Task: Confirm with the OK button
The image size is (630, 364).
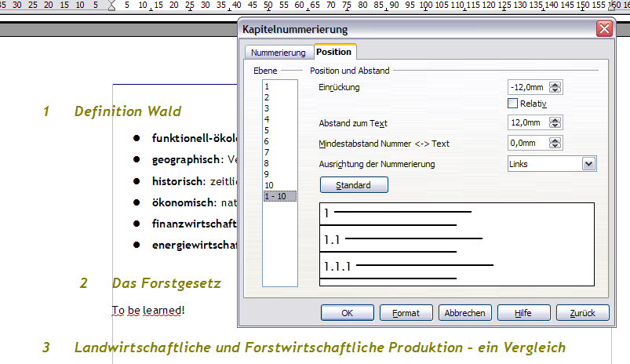Action: point(347,313)
